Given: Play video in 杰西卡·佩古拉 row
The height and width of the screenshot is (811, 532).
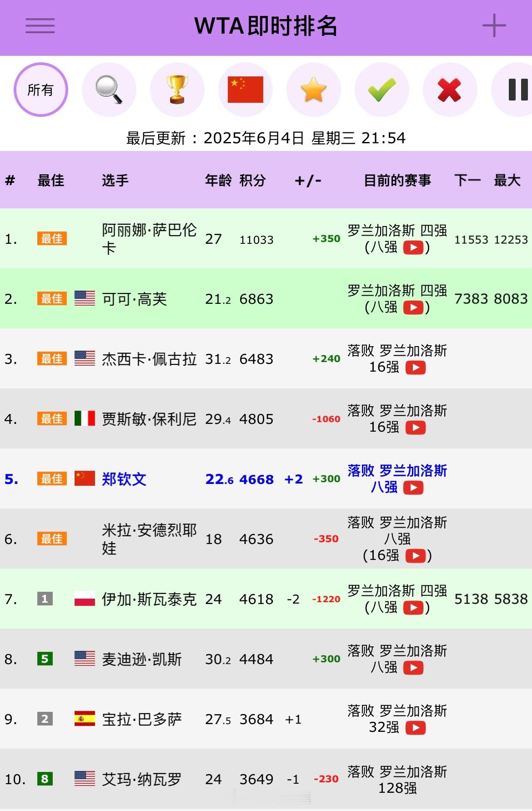Looking at the screenshot, I should 416,368.
